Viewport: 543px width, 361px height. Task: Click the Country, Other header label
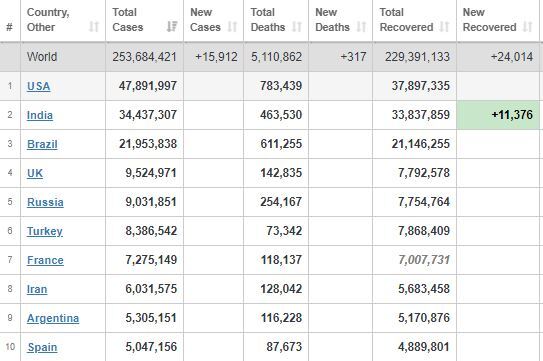click(x=48, y=20)
